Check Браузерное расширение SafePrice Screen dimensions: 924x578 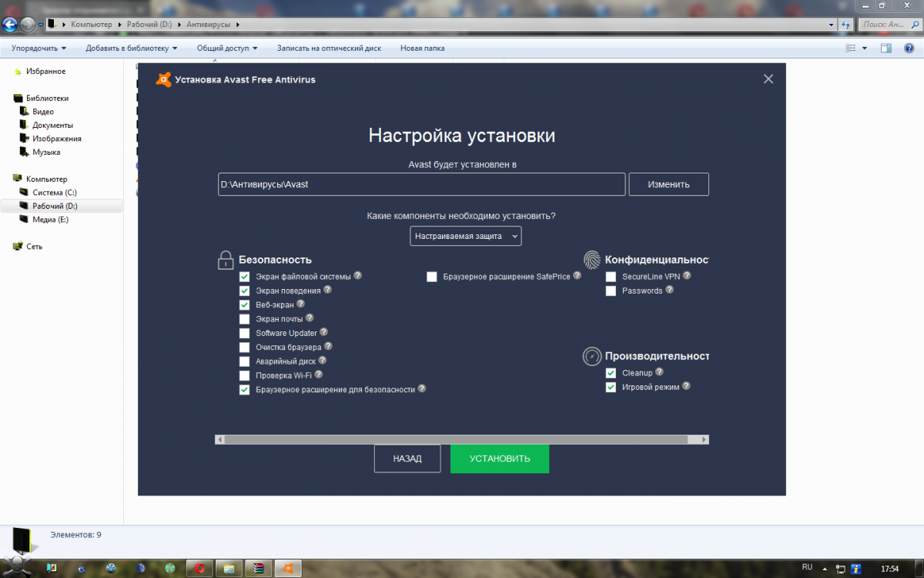coord(432,277)
